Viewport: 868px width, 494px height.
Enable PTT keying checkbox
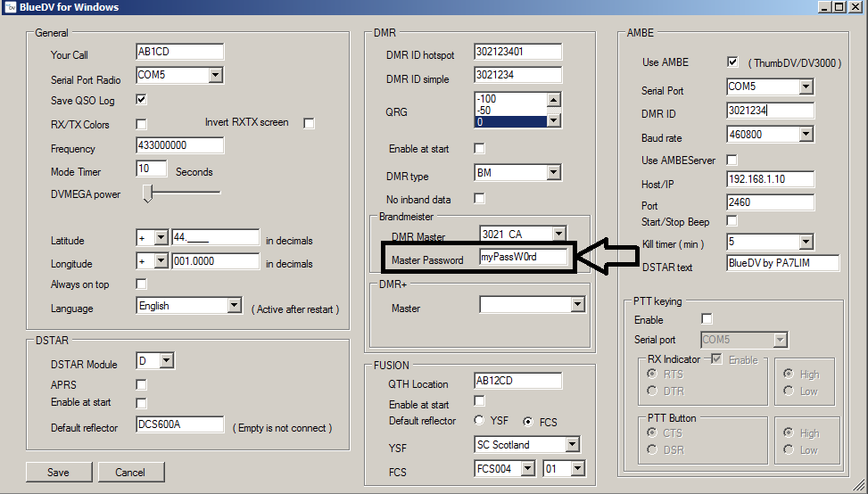click(707, 318)
